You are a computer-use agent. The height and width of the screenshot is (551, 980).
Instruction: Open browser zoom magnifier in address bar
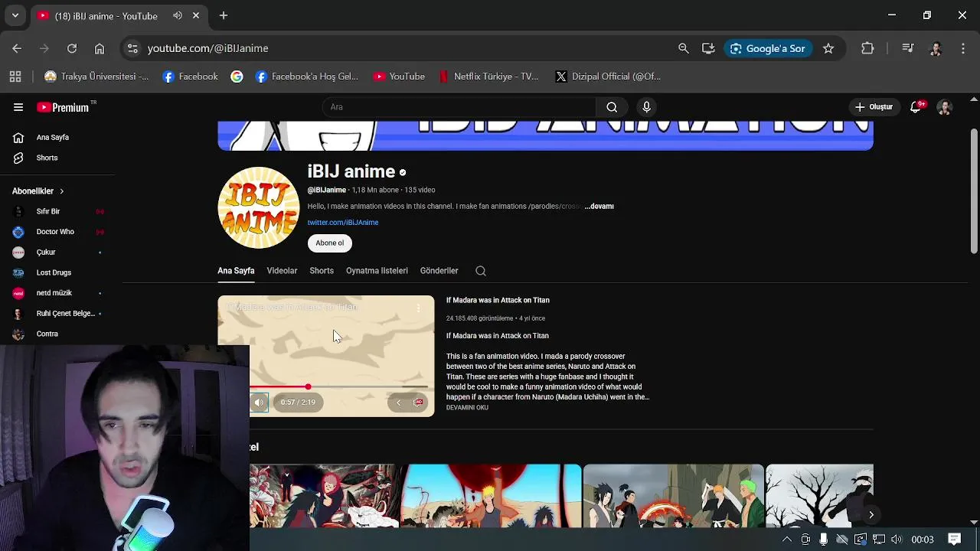point(684,48)
